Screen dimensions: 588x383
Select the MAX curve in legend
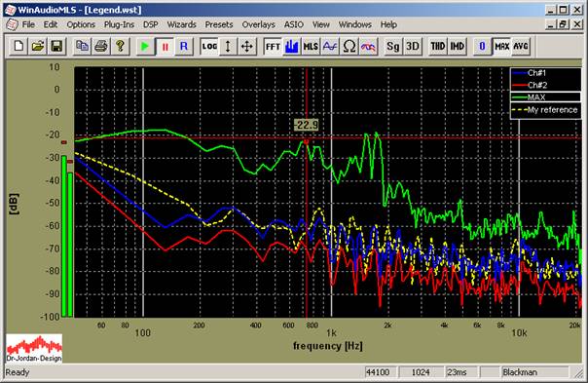[545, 97]
